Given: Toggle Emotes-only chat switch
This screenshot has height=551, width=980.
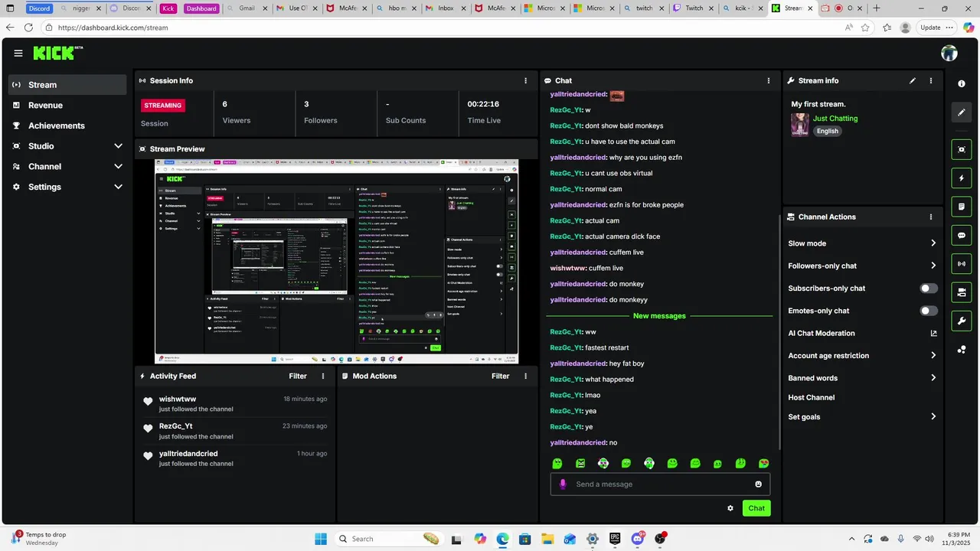Looking at the screenshot, I should (x=929, y=311).
